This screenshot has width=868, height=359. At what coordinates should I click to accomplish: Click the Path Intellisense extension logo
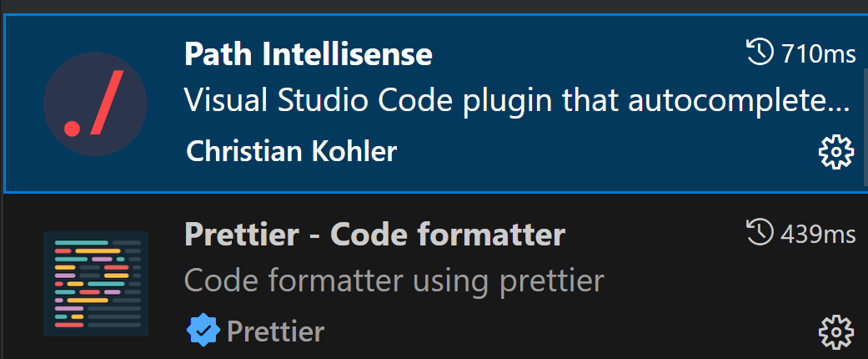click(x=95, y=104)
